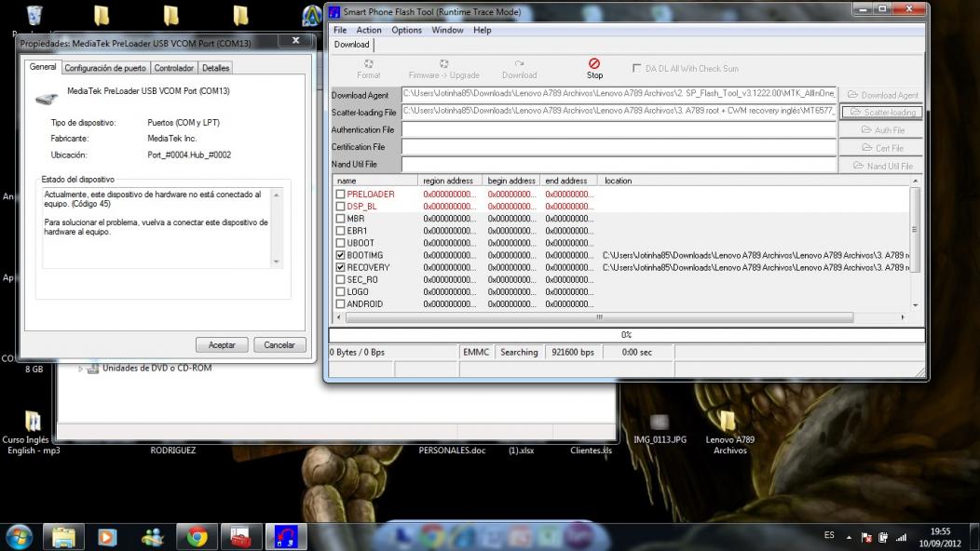Click the 0% progress bar

pos(626,335)
